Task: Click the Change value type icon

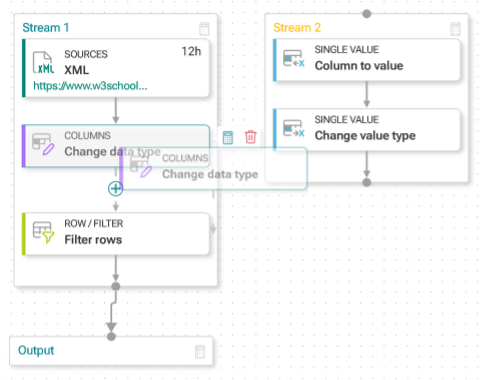Action: [294, 129]
